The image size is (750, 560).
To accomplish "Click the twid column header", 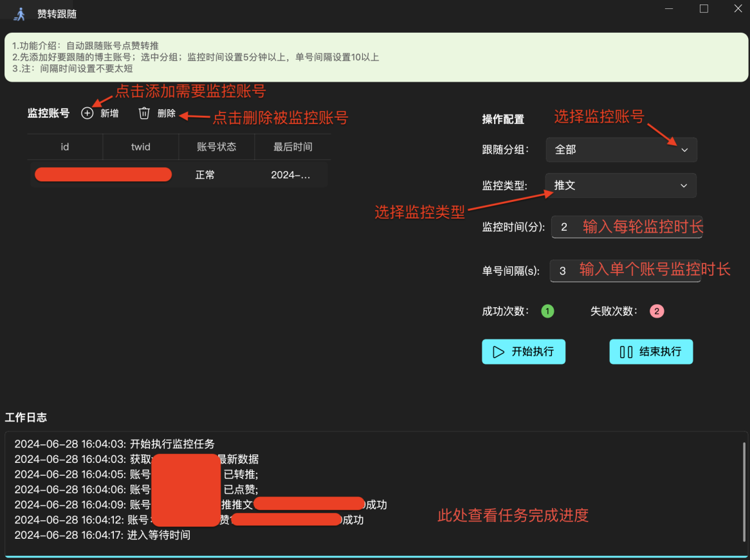I will click(140, 147).
